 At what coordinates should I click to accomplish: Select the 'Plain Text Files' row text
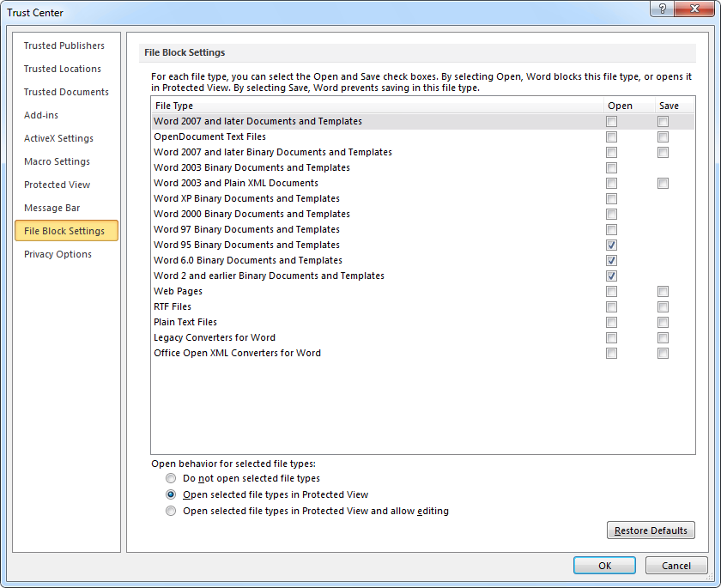click(185, 322)
